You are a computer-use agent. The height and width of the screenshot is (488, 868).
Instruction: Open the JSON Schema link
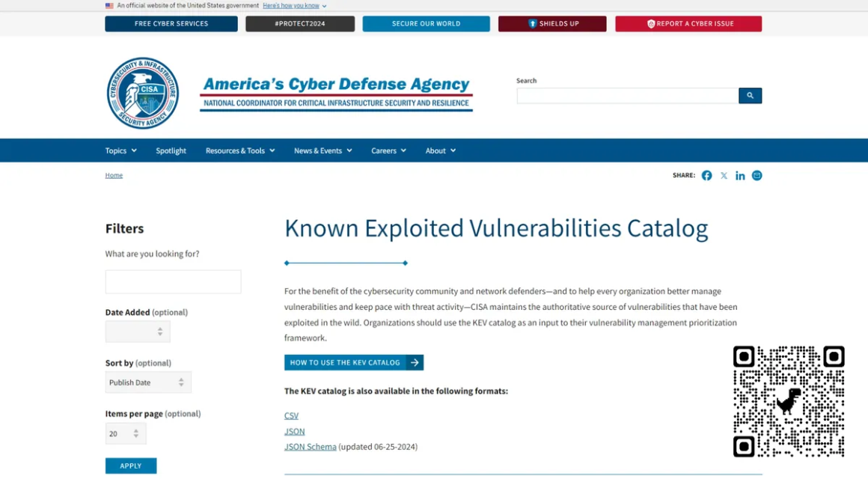click(x=310, y=446)
